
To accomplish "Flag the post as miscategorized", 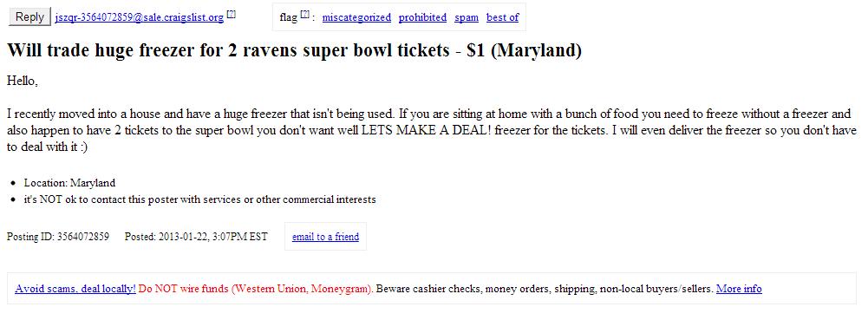I will (356, 17).
